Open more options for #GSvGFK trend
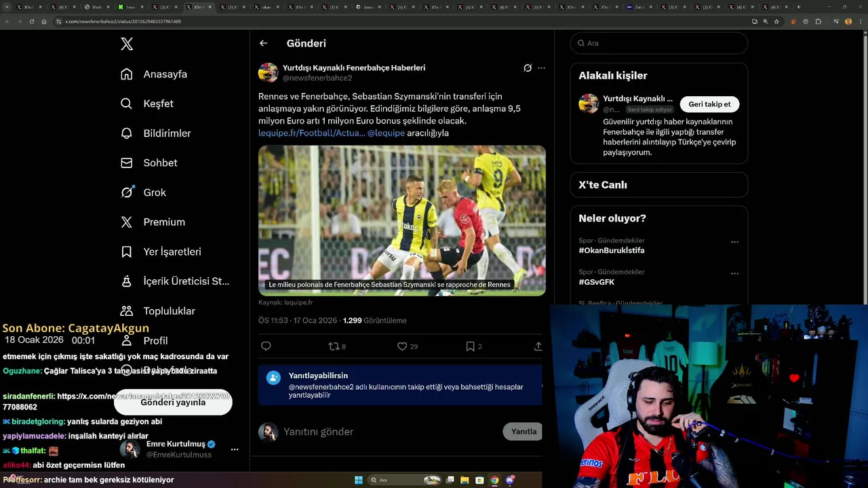868x488 pixels. [x=734, y=274]
